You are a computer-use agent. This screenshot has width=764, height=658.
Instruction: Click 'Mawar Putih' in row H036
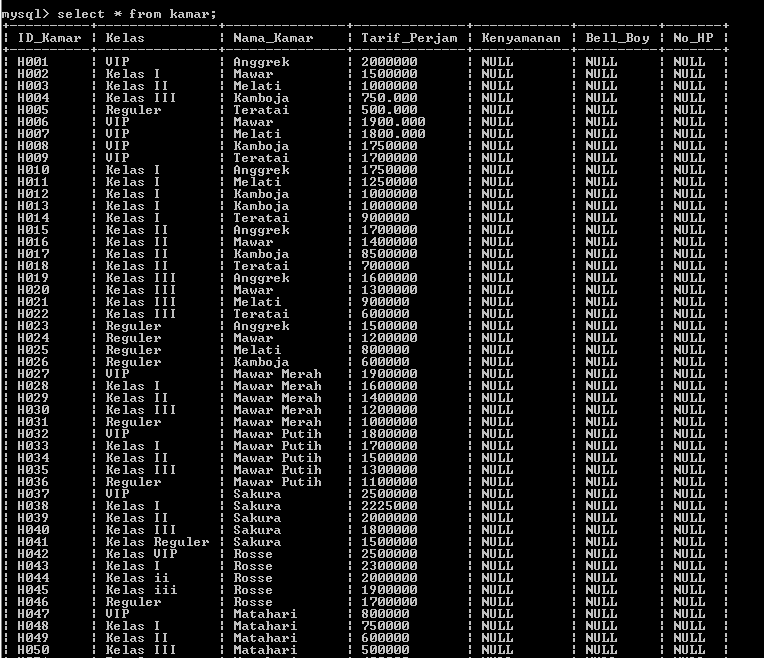click(x=277, y=482)
